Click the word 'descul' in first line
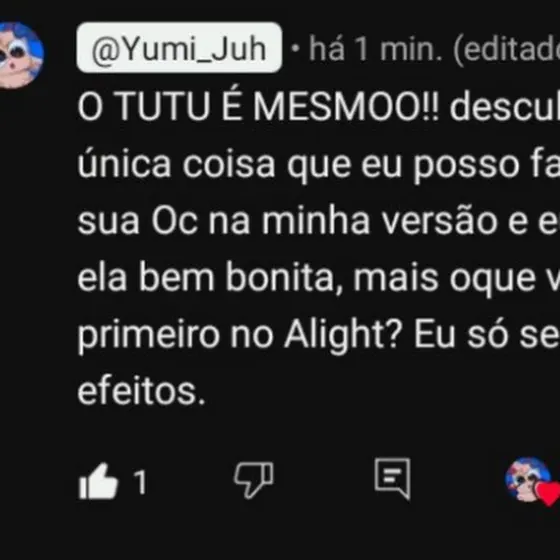Screen dimensions: 560x560 pyautogui.click(x=505, y=107)
